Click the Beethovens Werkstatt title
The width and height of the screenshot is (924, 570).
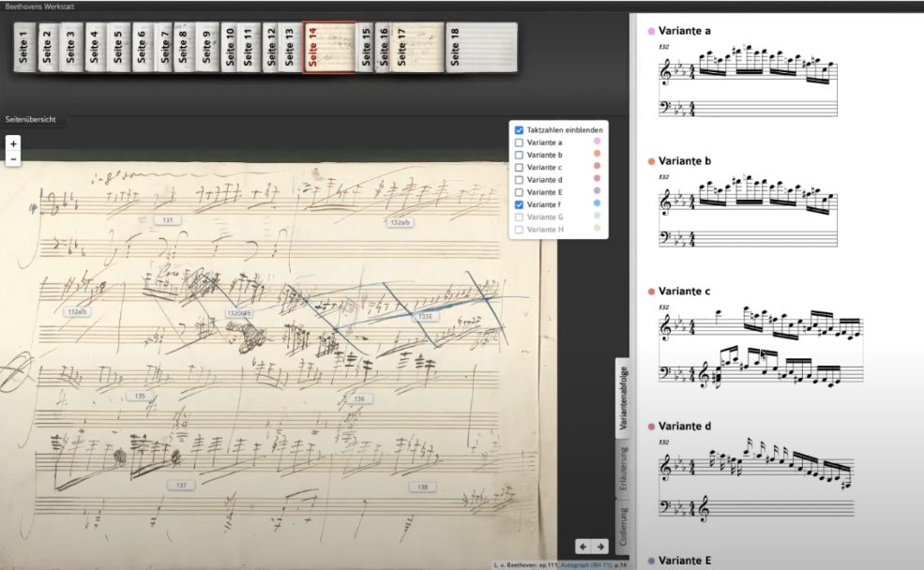pos(39,7)
